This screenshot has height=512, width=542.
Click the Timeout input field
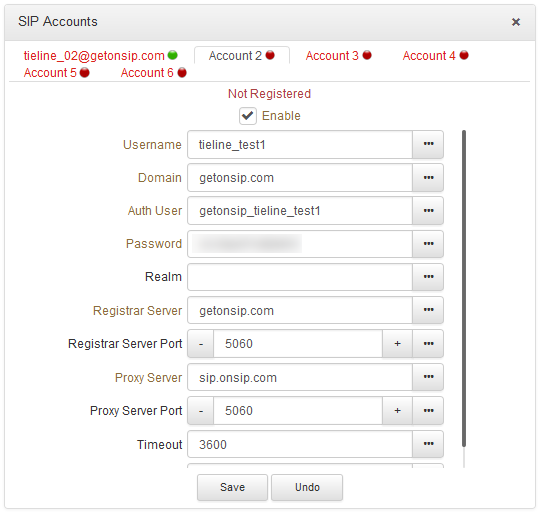point(300,444)
